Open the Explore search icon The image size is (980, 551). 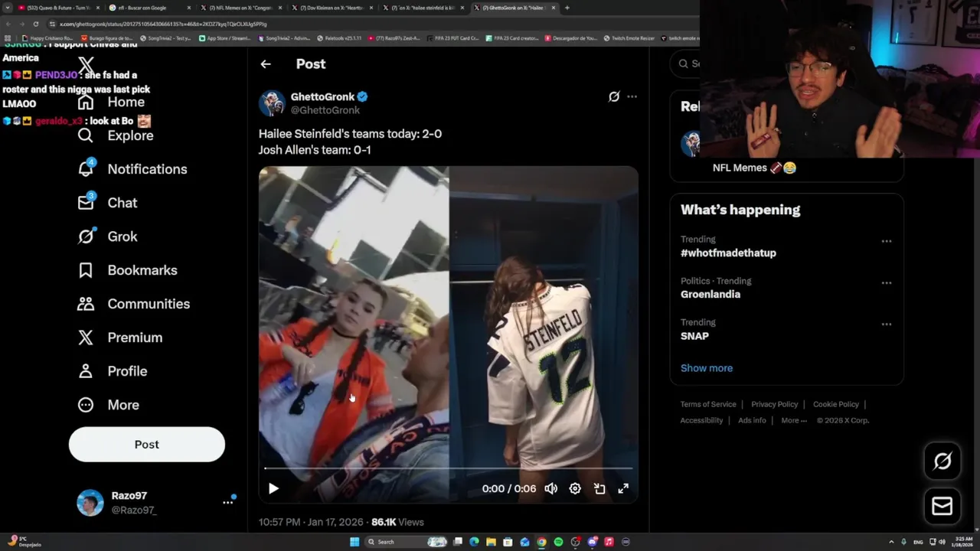tap(86, 135)
